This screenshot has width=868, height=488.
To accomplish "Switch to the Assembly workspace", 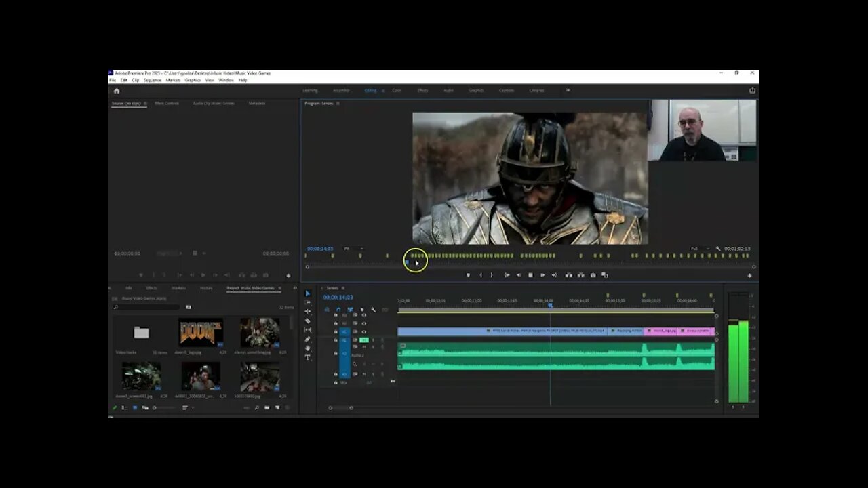I will (341, 90).
